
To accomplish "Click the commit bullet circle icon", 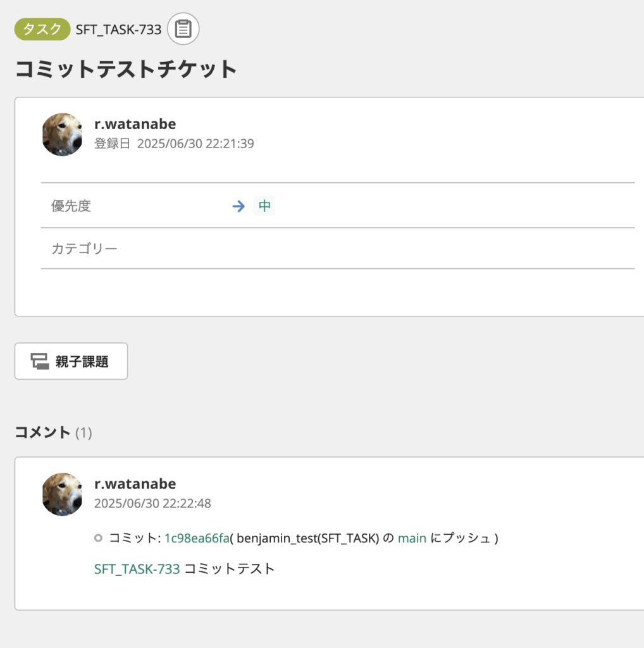I will [x=98, y=539].
